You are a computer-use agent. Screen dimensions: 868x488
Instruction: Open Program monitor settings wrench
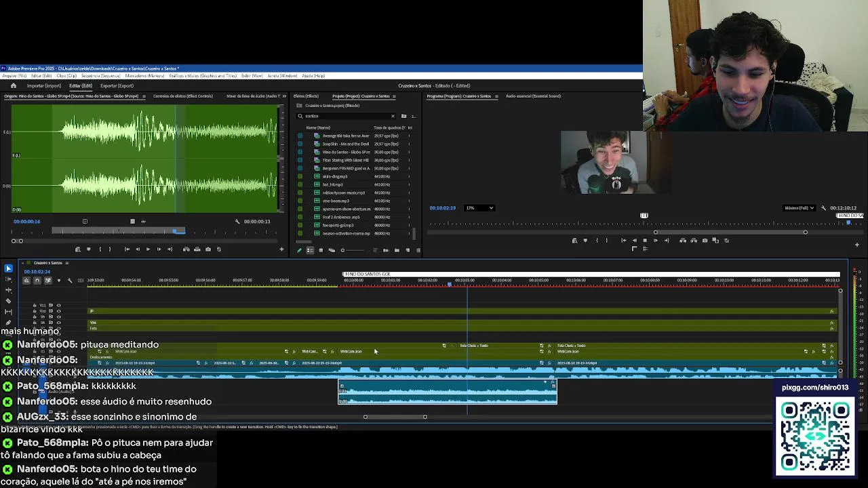[x=823, y=208]
